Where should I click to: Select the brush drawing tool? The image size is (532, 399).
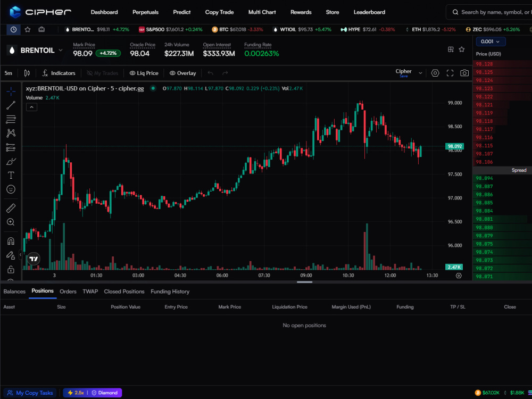pos(11,162)
